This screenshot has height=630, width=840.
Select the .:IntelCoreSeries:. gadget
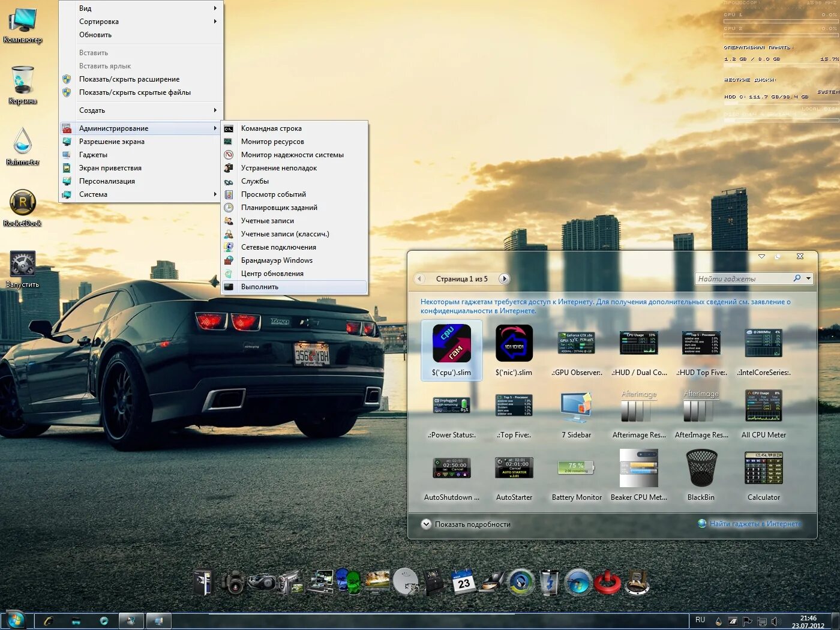(x=764, y=353)
